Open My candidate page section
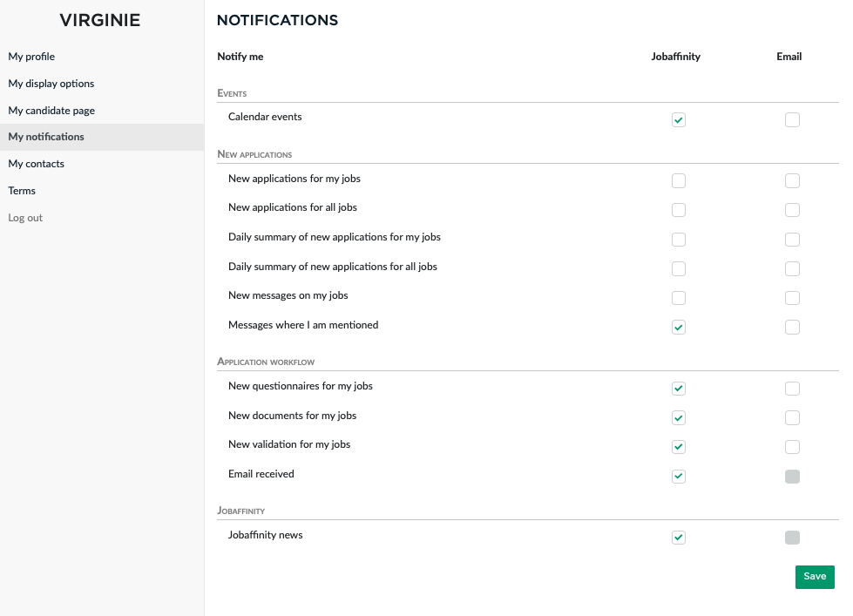This screenshot has width=853, height=616. [x=51, y=111]
